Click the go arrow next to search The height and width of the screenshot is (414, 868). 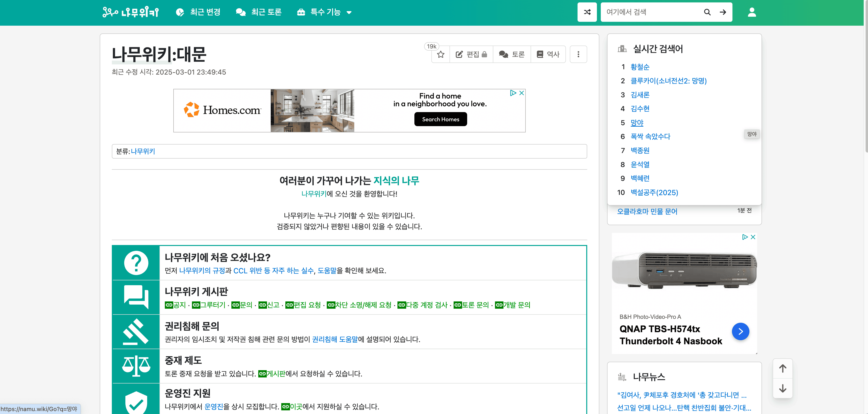(x=723, y=12)
